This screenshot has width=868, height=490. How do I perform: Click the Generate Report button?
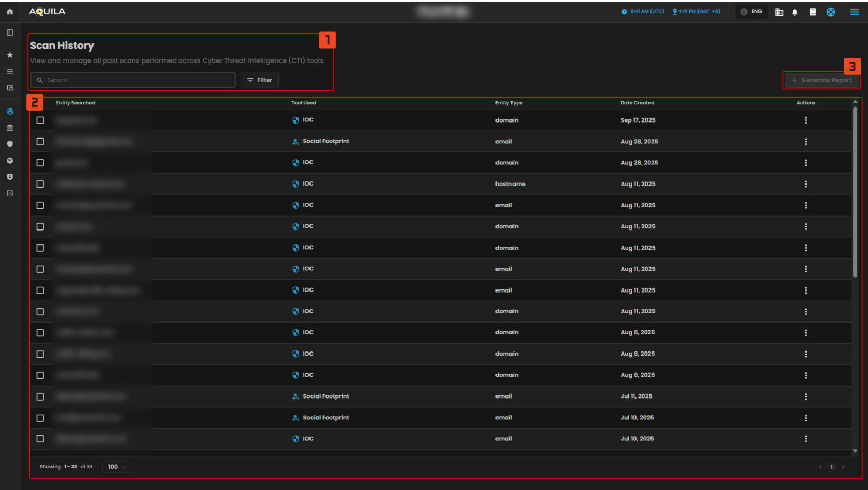(821, 80)
